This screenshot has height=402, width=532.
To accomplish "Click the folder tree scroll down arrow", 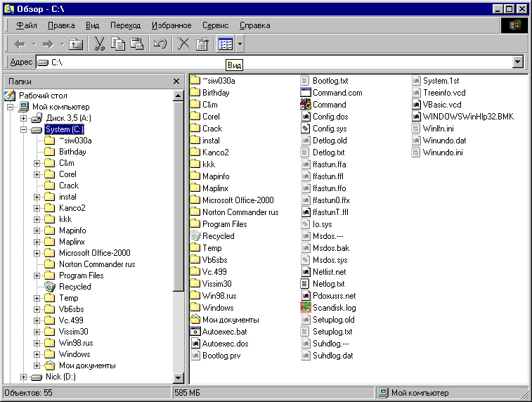I will tap(179, 377).
